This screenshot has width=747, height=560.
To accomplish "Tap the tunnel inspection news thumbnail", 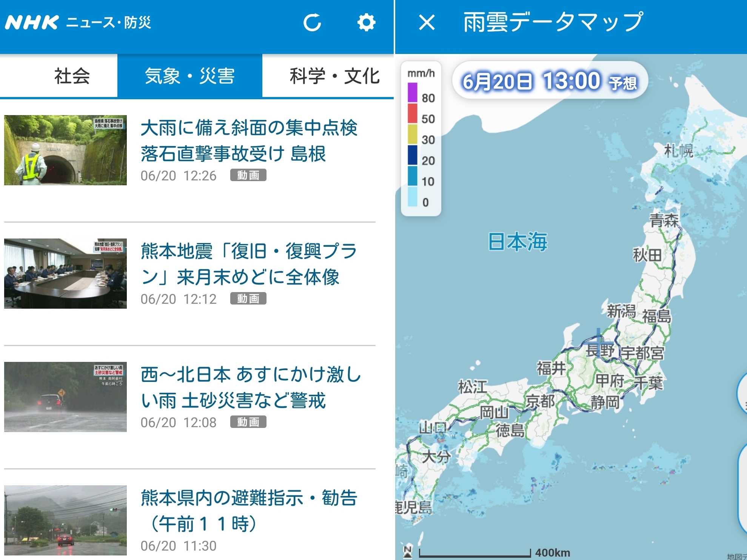I will (x=65, y=150).
